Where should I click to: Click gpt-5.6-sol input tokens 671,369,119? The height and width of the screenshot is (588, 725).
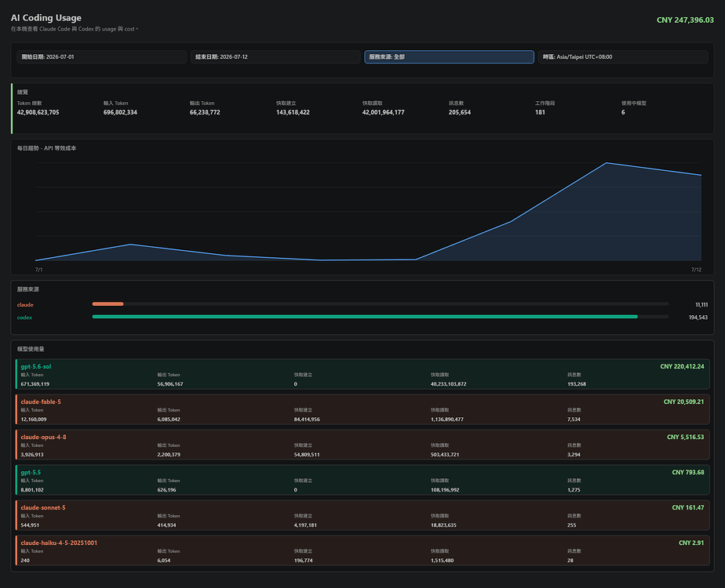[35, 384]
